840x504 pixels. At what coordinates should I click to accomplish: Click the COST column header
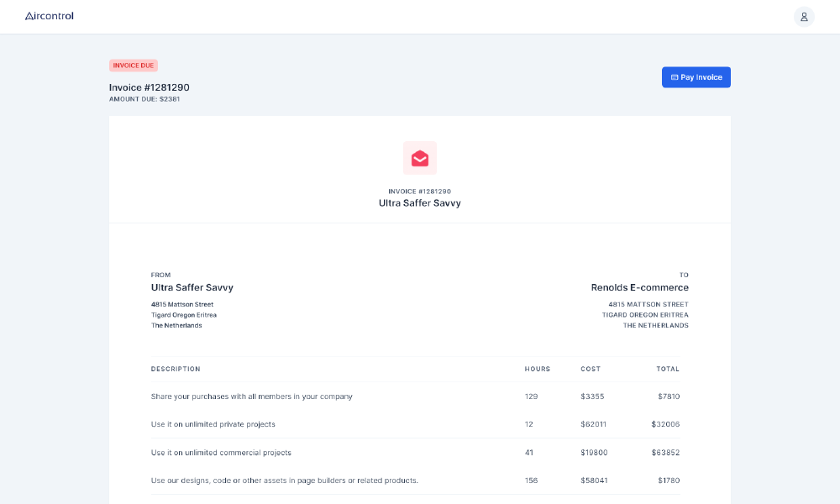(x=591, y=369)
